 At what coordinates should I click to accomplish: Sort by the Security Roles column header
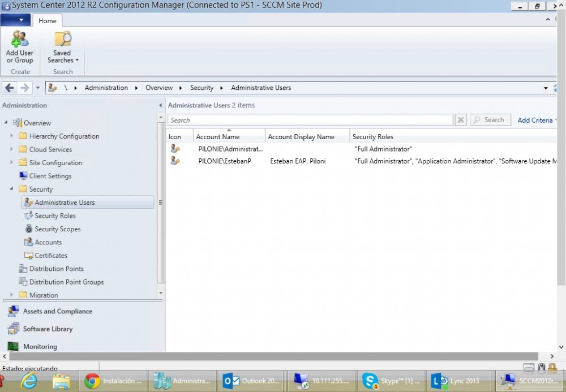point(453,137)
